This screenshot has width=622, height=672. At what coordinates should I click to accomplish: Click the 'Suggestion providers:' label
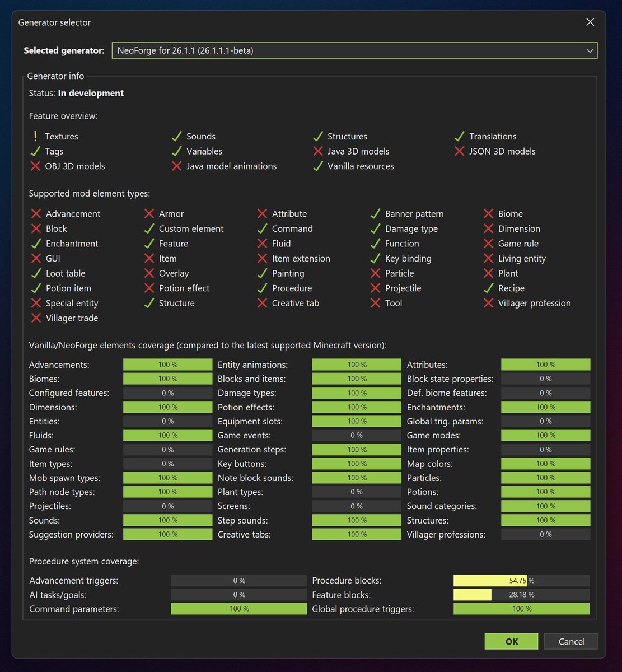point(71,534)
